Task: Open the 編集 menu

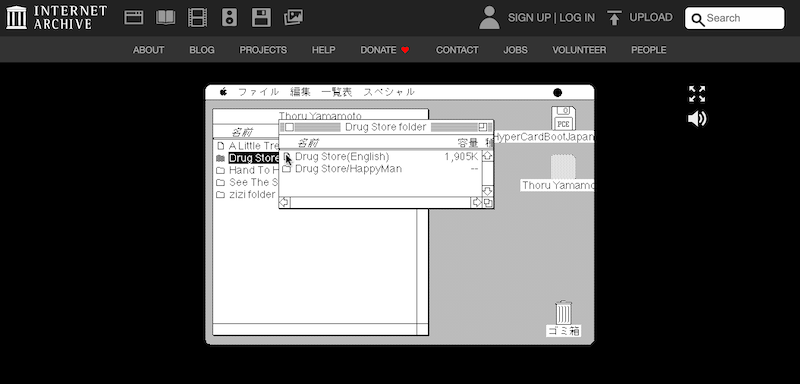Action: 301,92
